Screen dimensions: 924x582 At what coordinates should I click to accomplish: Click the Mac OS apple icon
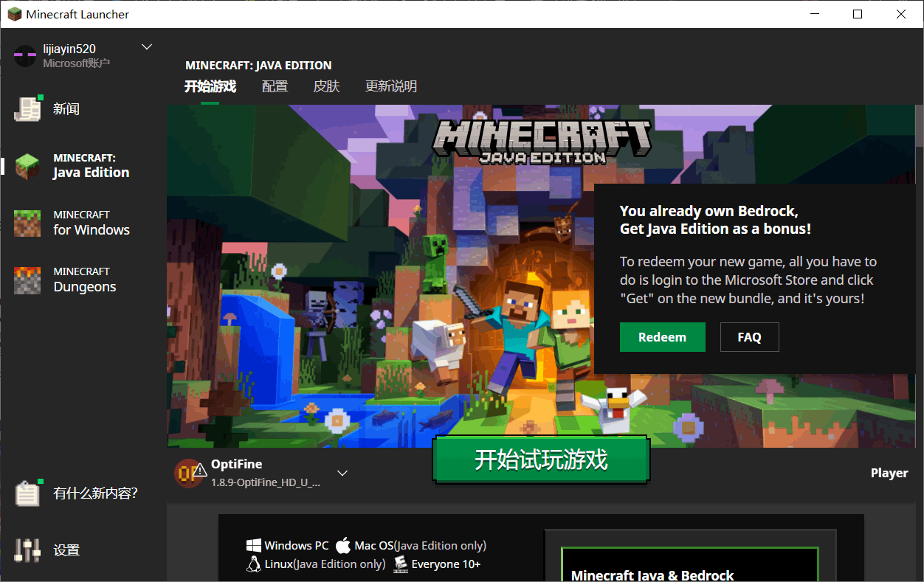coord(343,546)
